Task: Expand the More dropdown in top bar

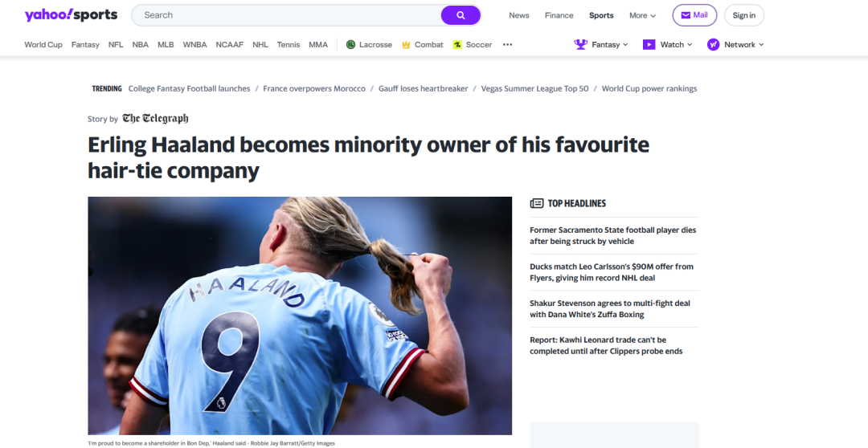Action: pyautogui.click(x=643, y=15)
